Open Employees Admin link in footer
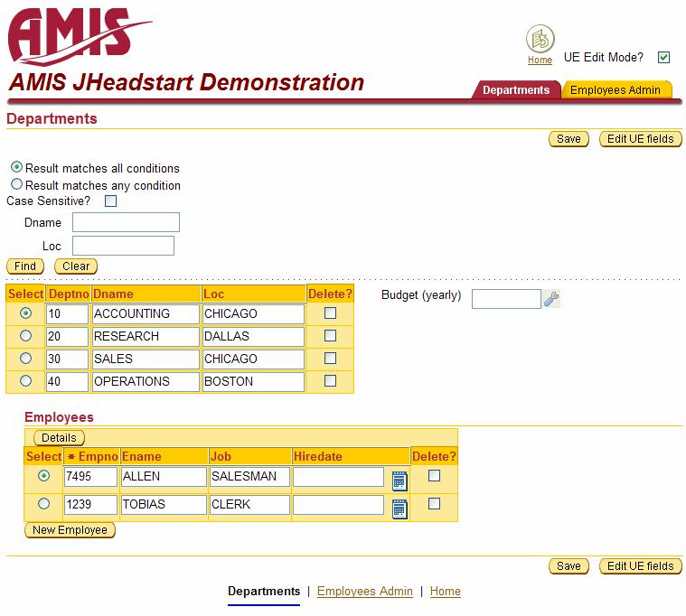Screen dimensions: 686x616 (364, 592)
